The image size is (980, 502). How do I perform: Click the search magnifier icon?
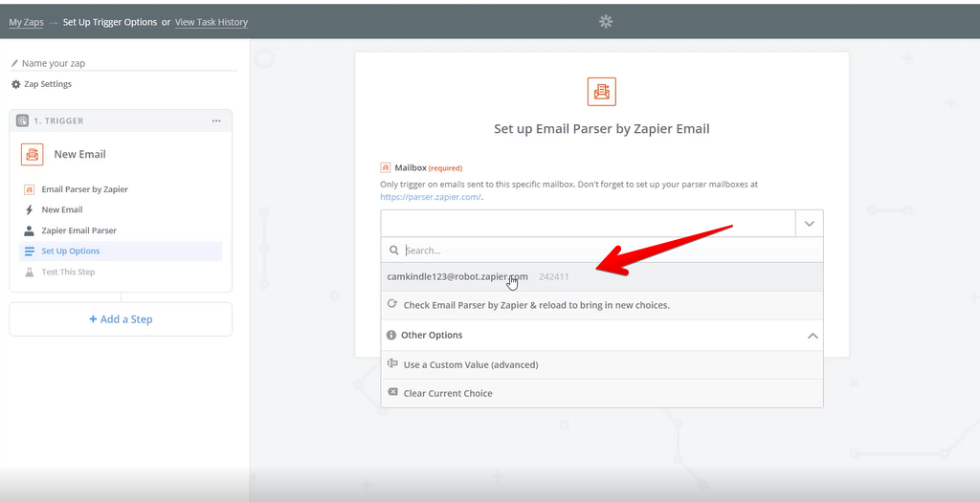point(393,251)
